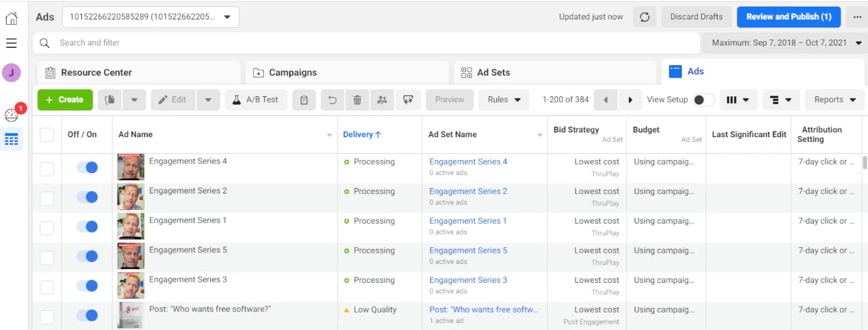This screenshot has width=868, height=330.
Task: Click Review and Publish (1)
Action: click(x=789, y=17)
